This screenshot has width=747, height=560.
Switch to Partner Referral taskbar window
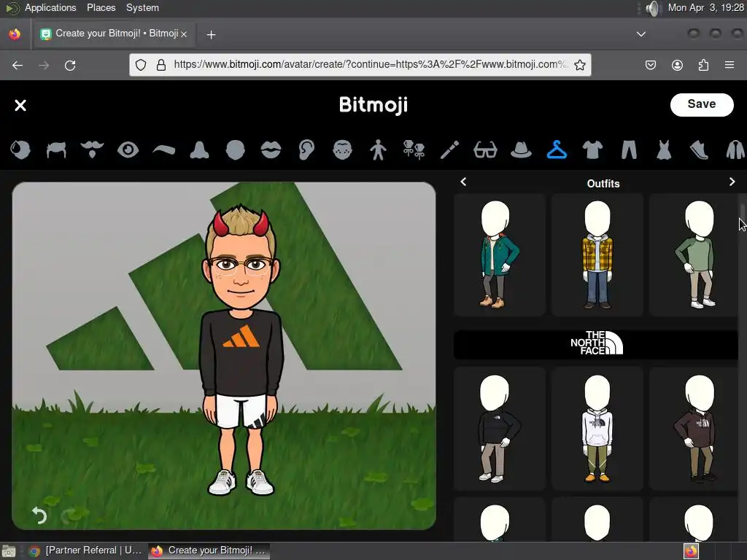tap(87, 551)
